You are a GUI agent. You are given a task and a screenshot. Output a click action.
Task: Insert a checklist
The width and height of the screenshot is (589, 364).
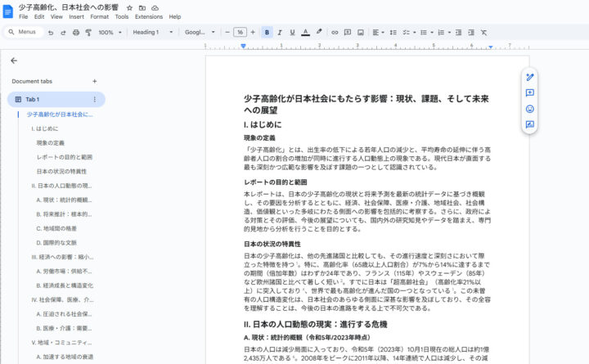(x=406, y=33)
